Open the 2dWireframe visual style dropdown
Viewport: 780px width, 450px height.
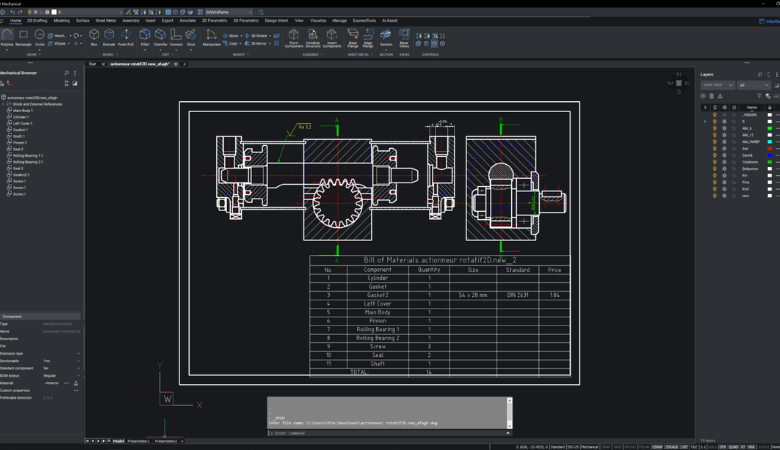point(228,12)
